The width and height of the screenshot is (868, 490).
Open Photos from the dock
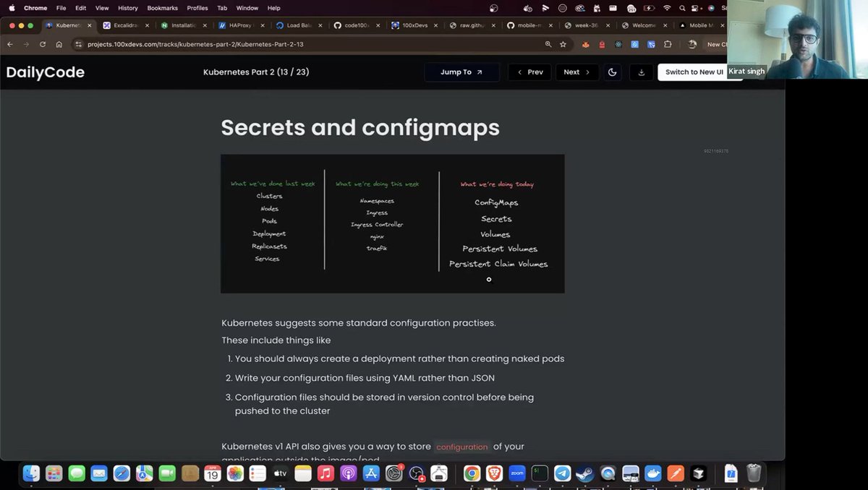(x=235, y=473)
